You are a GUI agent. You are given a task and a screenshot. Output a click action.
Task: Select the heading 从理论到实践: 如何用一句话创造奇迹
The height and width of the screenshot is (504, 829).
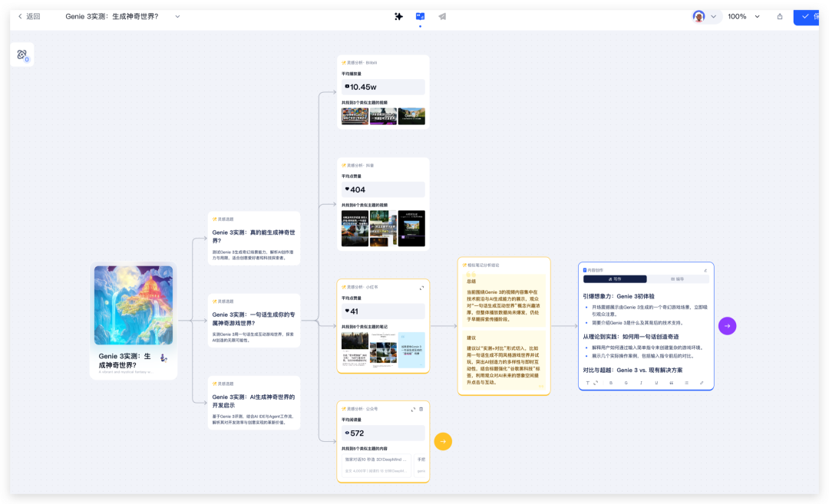631,337
